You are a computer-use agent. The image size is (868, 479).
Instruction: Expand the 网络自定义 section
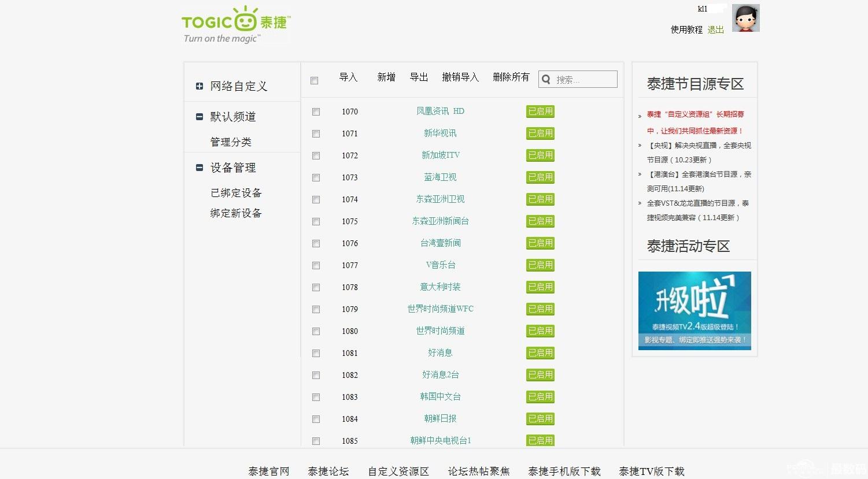[200, 86]
